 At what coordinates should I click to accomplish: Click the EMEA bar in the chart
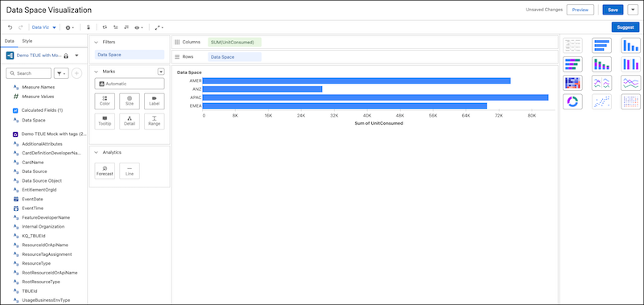(x=345, y=106)
